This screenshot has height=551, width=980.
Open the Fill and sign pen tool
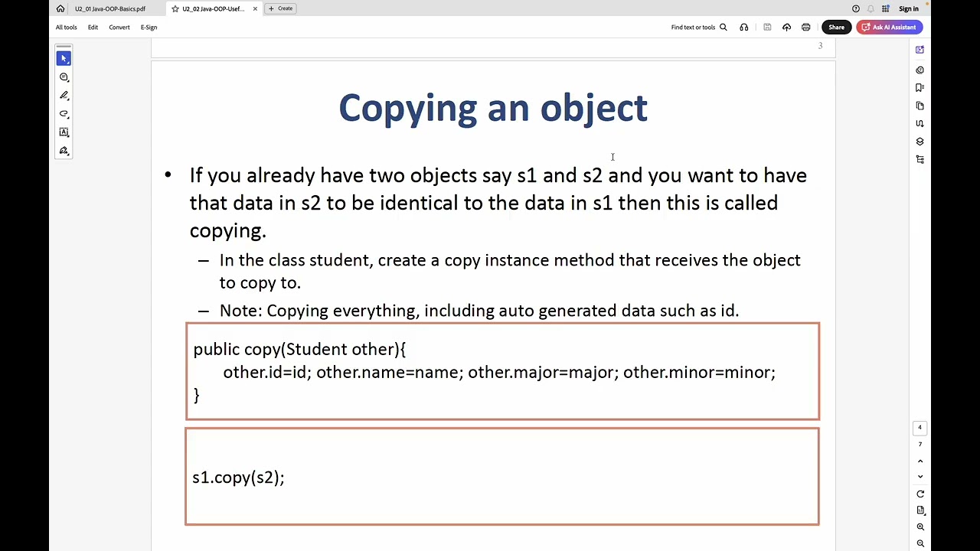point(64,151)
